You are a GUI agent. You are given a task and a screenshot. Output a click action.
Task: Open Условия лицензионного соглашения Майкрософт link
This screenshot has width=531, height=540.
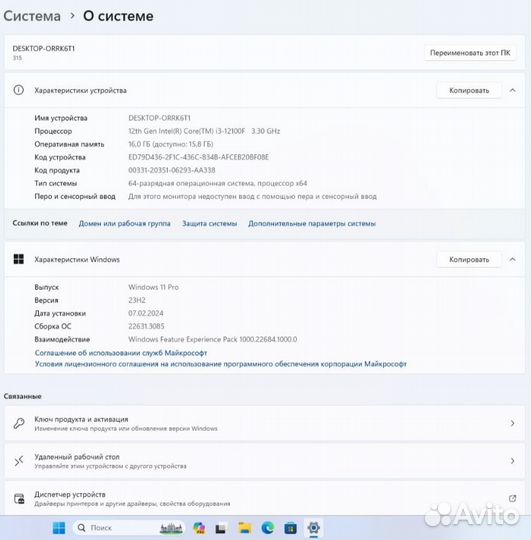(x=221, y=364)
